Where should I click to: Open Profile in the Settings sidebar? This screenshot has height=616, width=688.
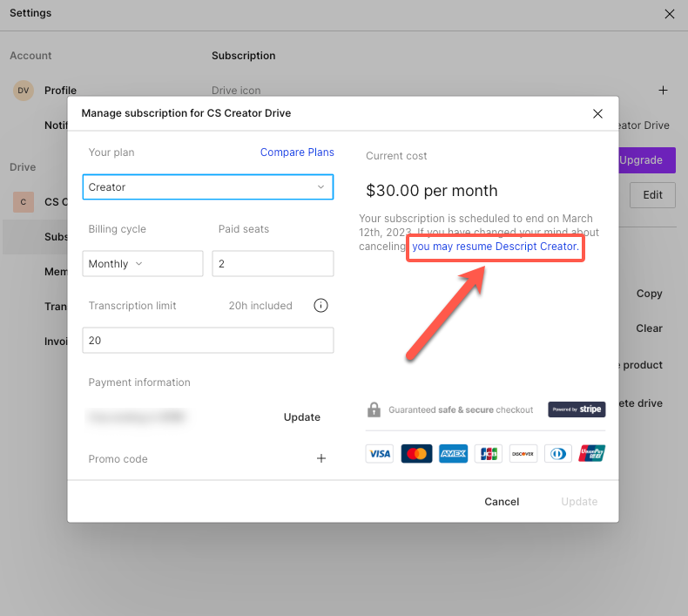tap(61, 91)
